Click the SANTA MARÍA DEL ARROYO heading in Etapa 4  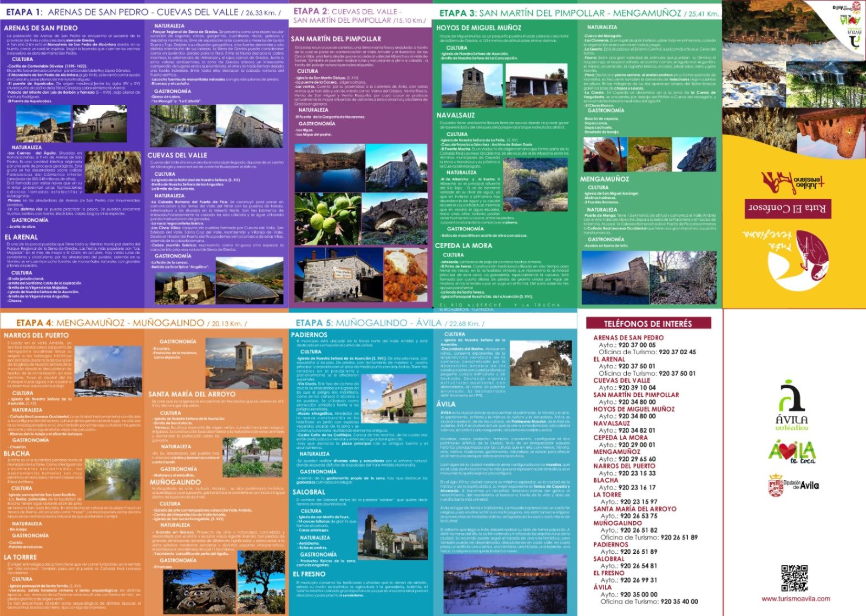click(x=192, y=394)
